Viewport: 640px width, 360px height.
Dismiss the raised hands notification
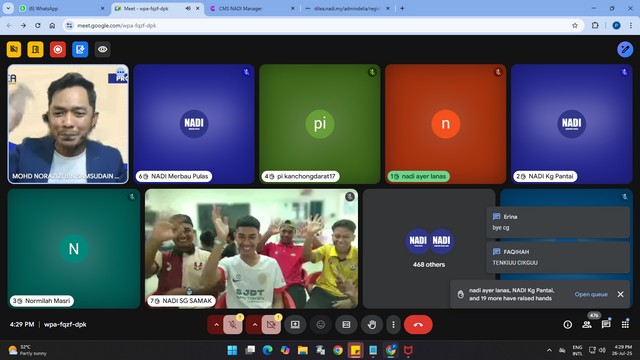tap(620, 294)
